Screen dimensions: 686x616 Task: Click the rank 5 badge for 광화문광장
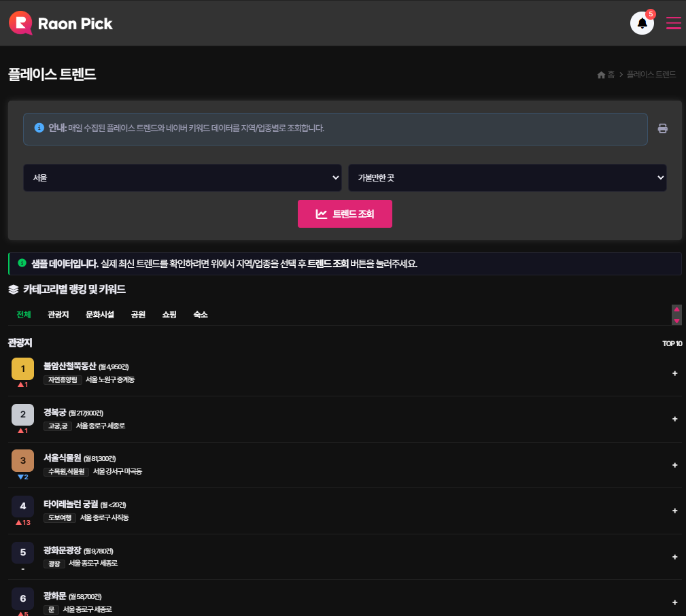22,552
